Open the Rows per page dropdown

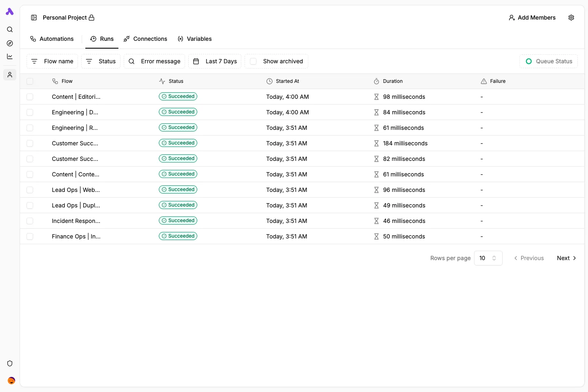(488, 258)
